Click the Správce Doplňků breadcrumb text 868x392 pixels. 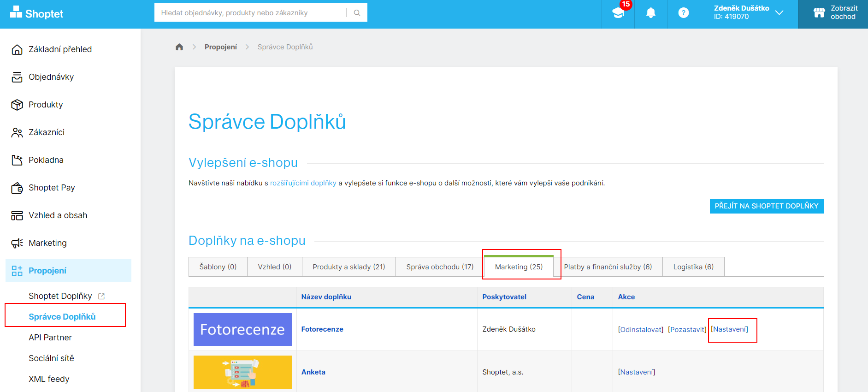point(285,47)
